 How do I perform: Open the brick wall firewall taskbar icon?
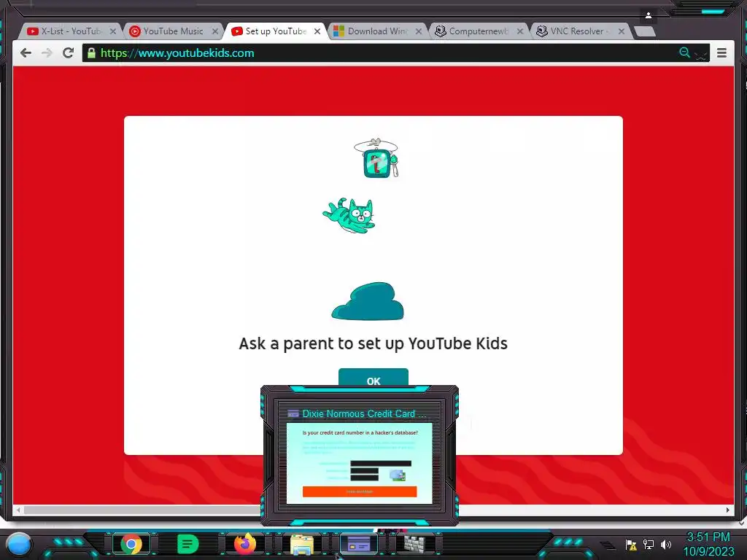pos(416,544)
